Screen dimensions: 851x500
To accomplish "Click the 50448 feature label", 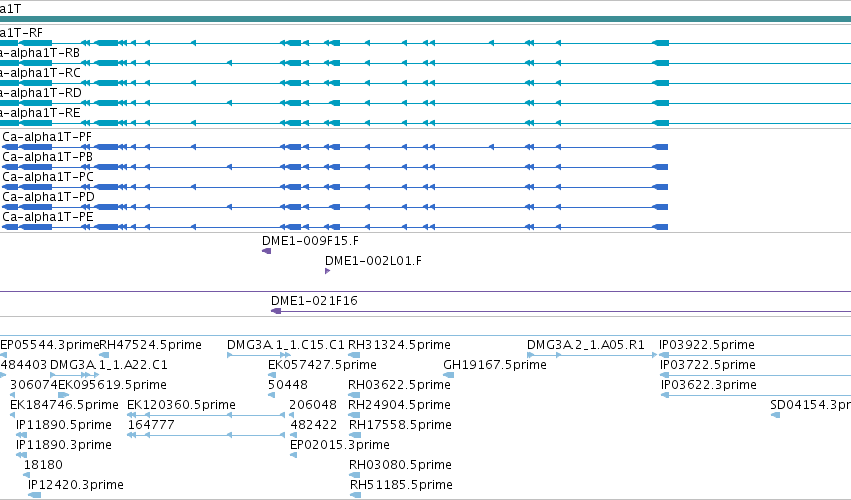I will coord(288,385).
